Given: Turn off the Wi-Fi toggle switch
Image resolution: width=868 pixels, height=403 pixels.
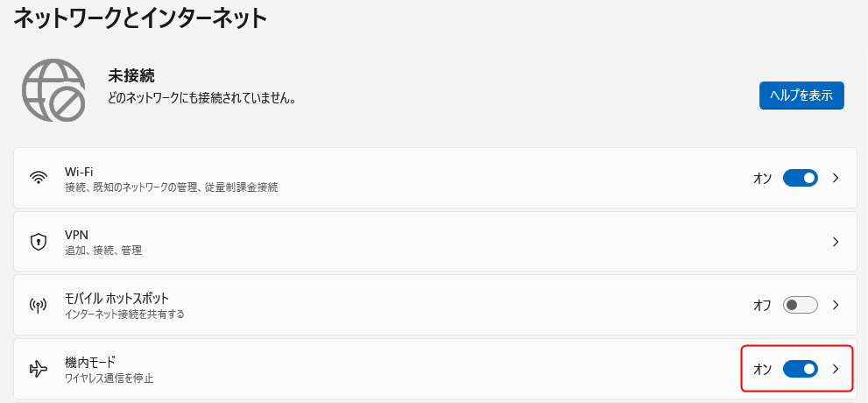Looking at the screenshot, I should point(800,178).
